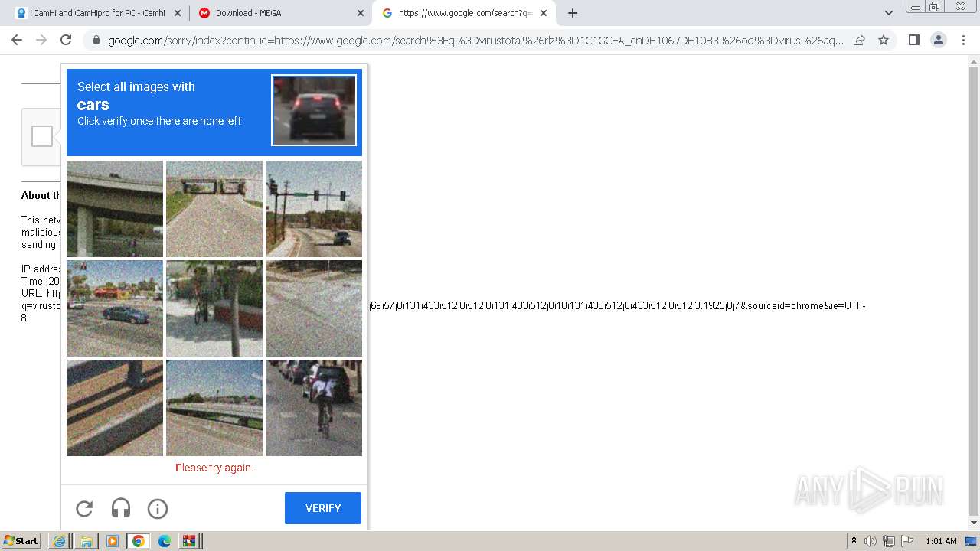
Task: Click the 'Please try again.' message
Action: point(214,468)
